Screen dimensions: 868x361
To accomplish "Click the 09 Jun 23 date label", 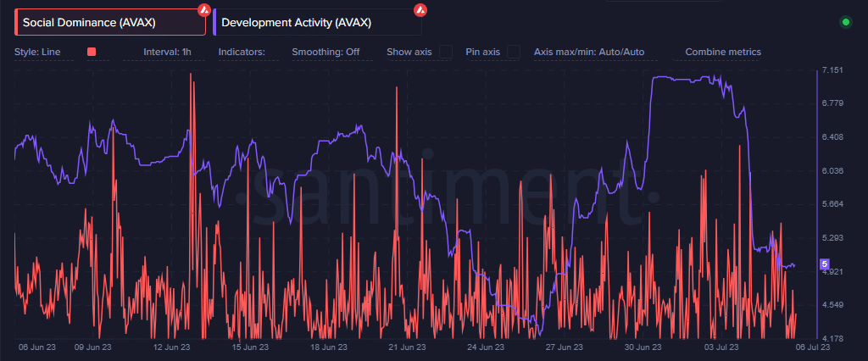I will point(94,347).
